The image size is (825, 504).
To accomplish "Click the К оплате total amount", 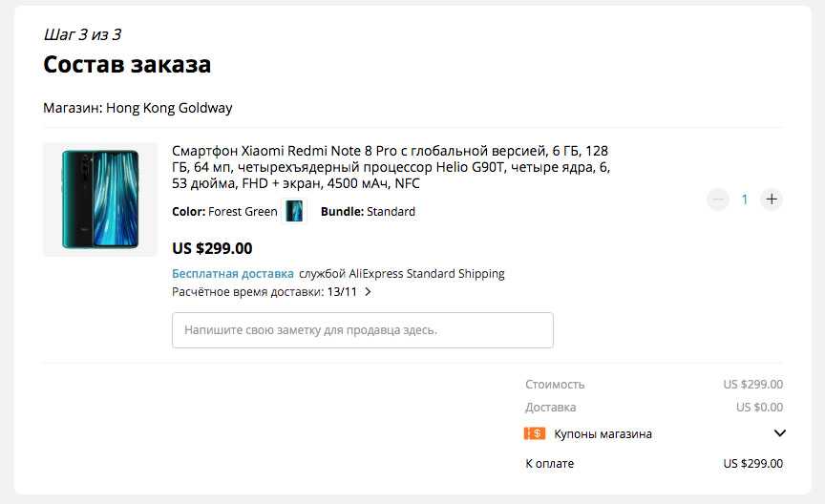I will point(752,464).
